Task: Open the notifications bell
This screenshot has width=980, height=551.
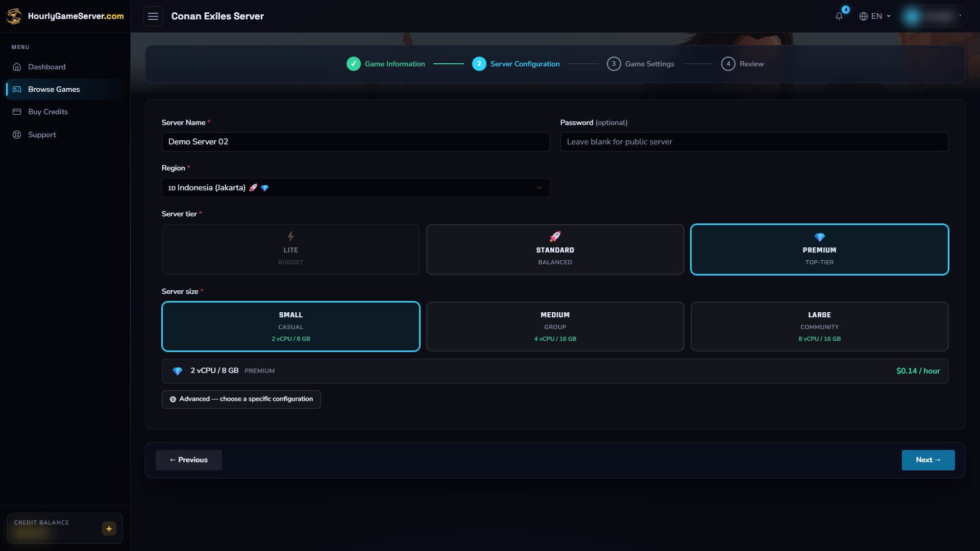Action: coord(839,16)
